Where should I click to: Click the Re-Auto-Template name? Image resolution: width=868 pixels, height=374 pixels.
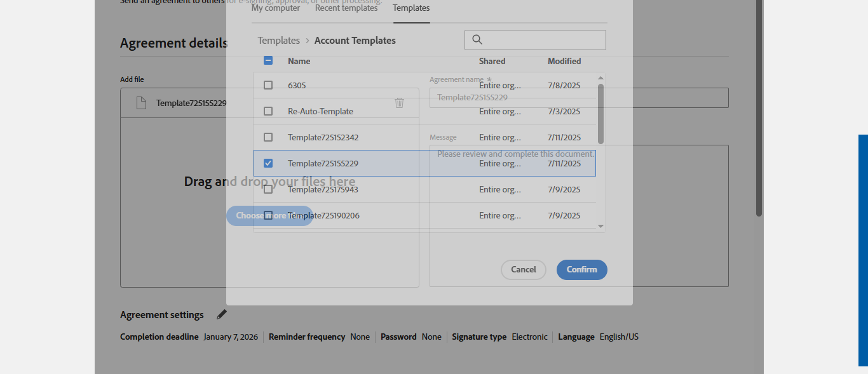[x=320, y=111]
